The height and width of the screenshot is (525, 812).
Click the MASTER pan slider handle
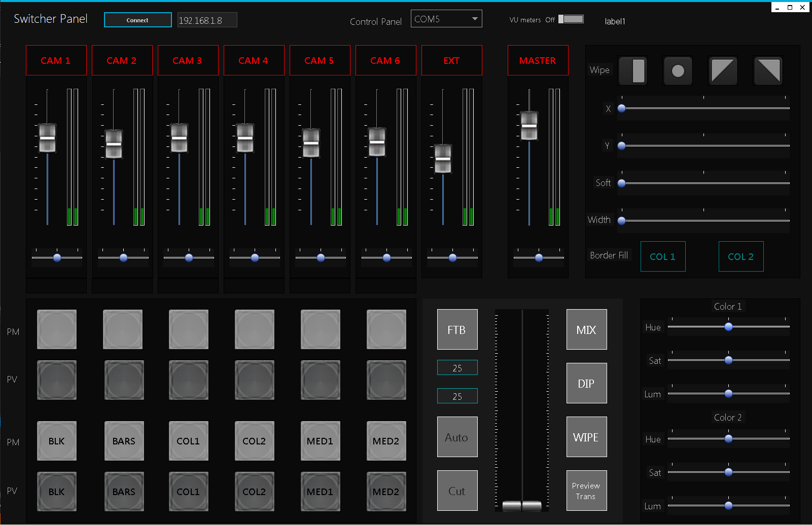[539, 258]
